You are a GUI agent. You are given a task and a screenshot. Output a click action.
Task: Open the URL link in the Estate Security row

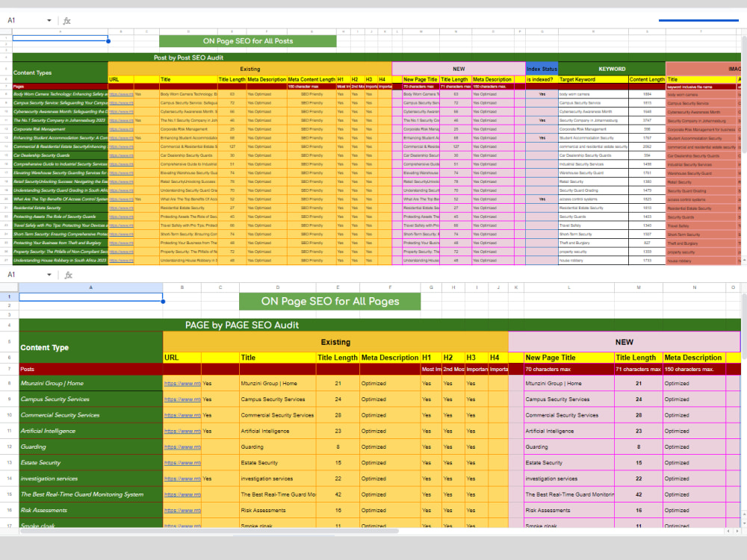coord(182,463)
